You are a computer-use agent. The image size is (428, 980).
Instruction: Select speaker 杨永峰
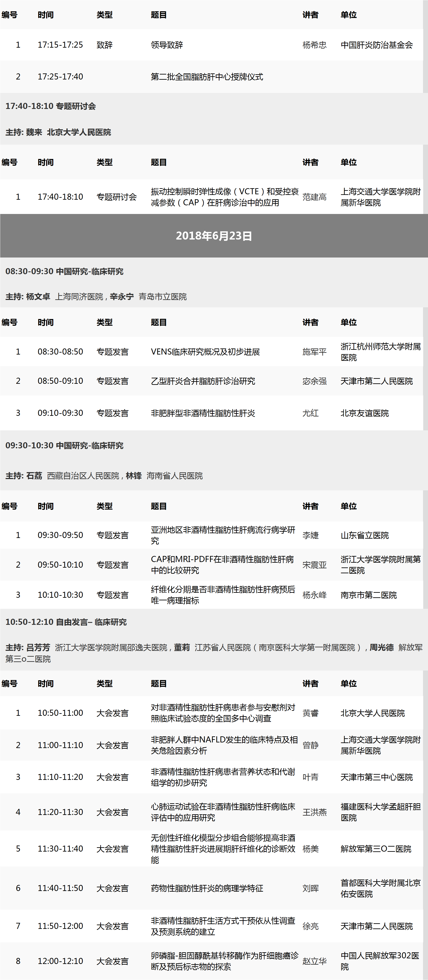click(314, 595)
